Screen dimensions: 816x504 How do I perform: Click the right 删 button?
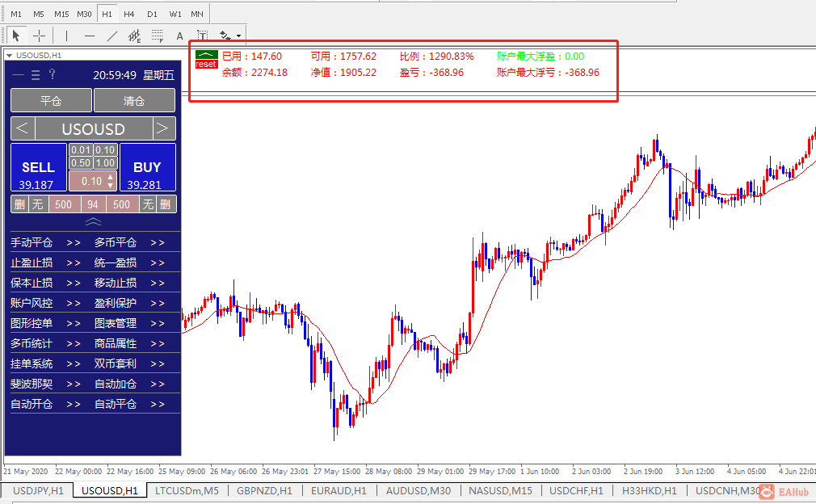(x=166, y=204)
